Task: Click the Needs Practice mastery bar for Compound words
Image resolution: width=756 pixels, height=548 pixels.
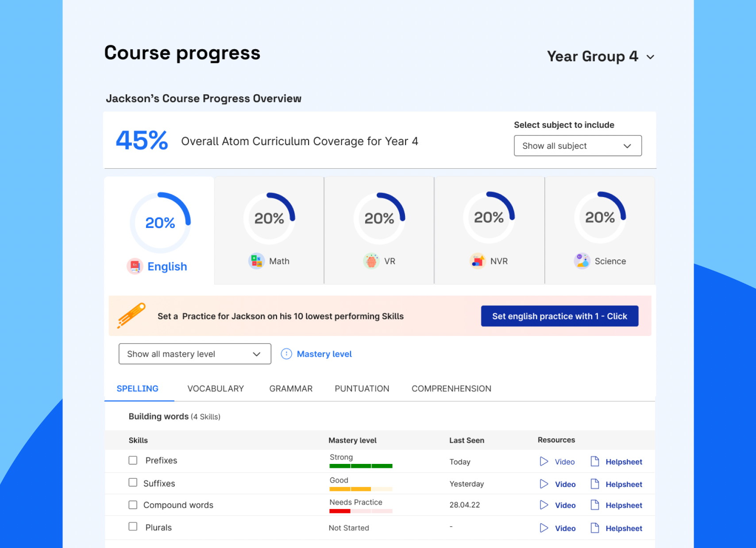Action: click(360, 511)
